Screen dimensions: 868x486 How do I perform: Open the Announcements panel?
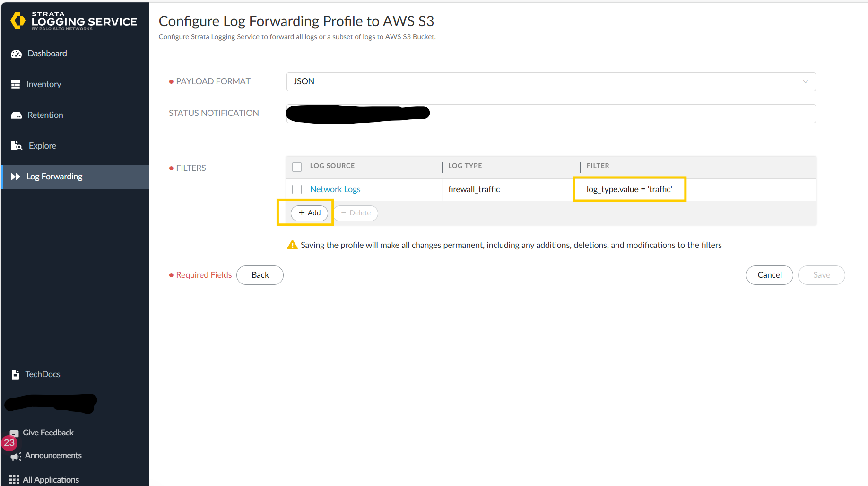tap(53, 455)
